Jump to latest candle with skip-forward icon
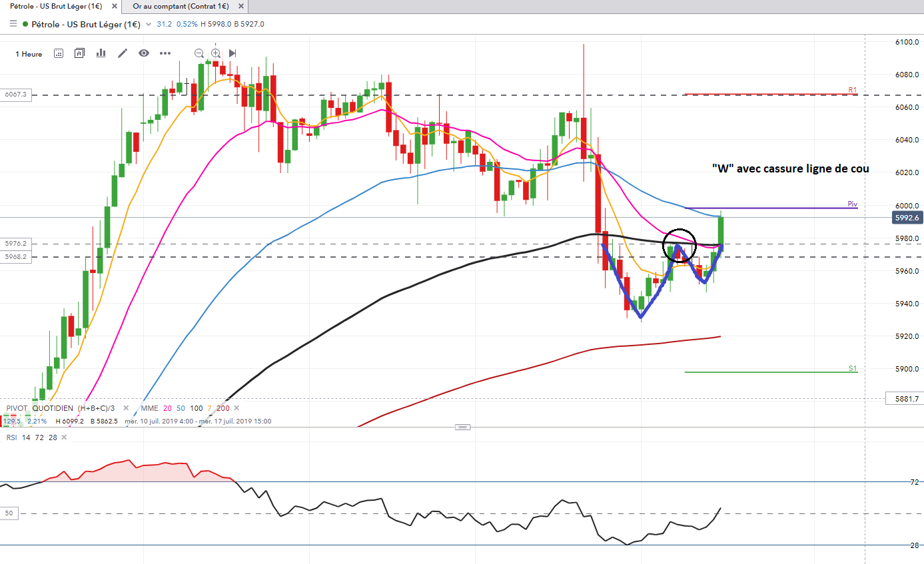The width and height of the screenshot is (924, 564). [232, 53]
